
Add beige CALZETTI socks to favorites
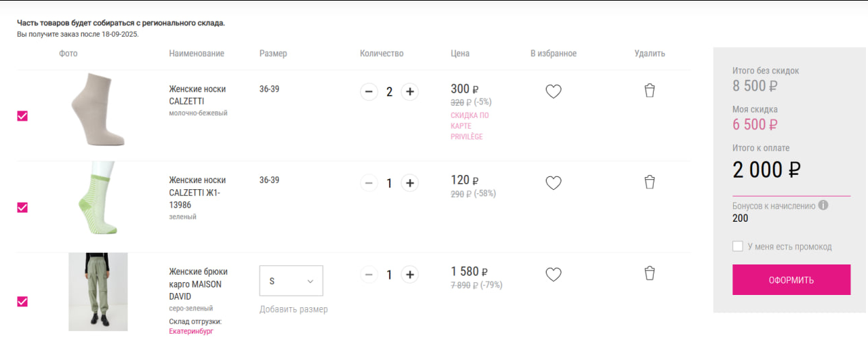coord(554,92)
